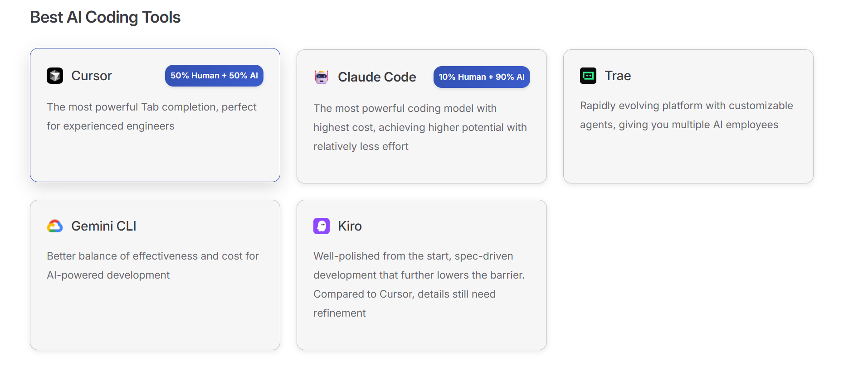Click the 'Best AI Coding Tools' heading
868x371 pixels.
pos(105,17)
